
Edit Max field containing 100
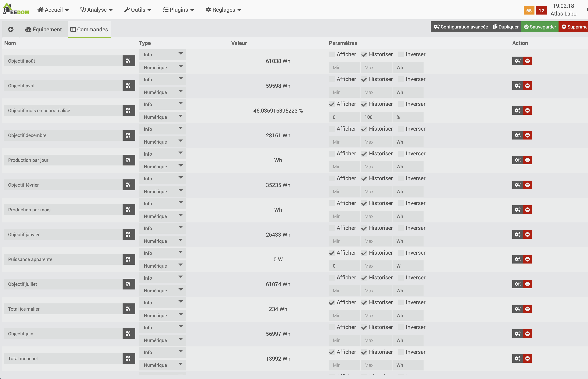point(376,117)
